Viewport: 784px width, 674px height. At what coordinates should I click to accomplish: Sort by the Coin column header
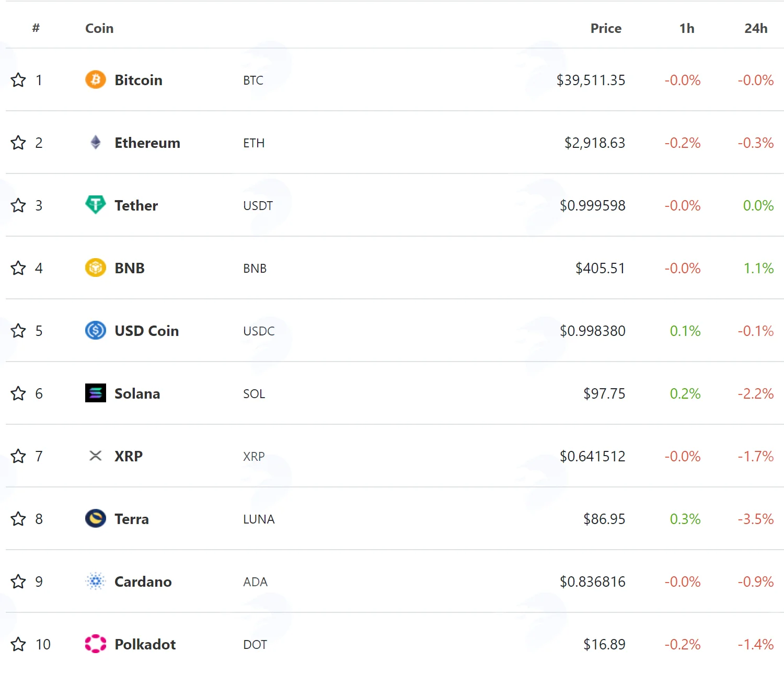click(x=99, y=28)
